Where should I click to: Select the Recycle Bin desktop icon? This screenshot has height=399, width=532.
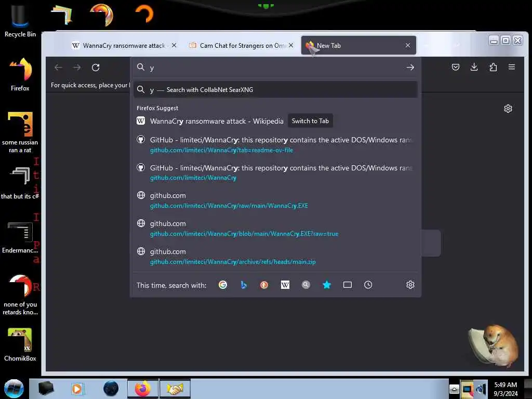(20, 20)
